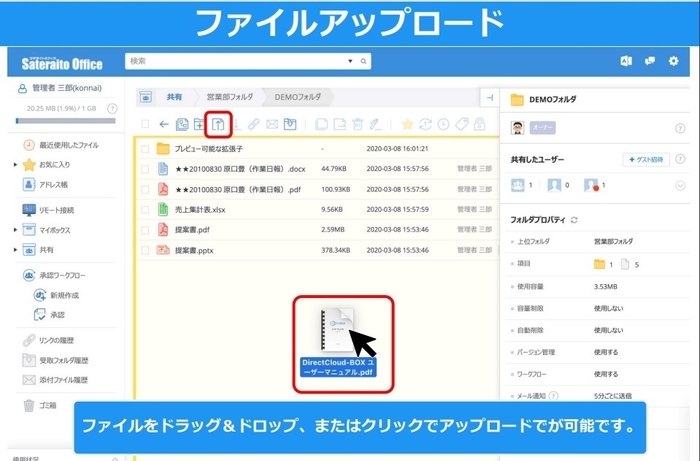Screen dimensions: 700x461
Task: Click the upload file toolbar icon
Action: tap(218, 124)
